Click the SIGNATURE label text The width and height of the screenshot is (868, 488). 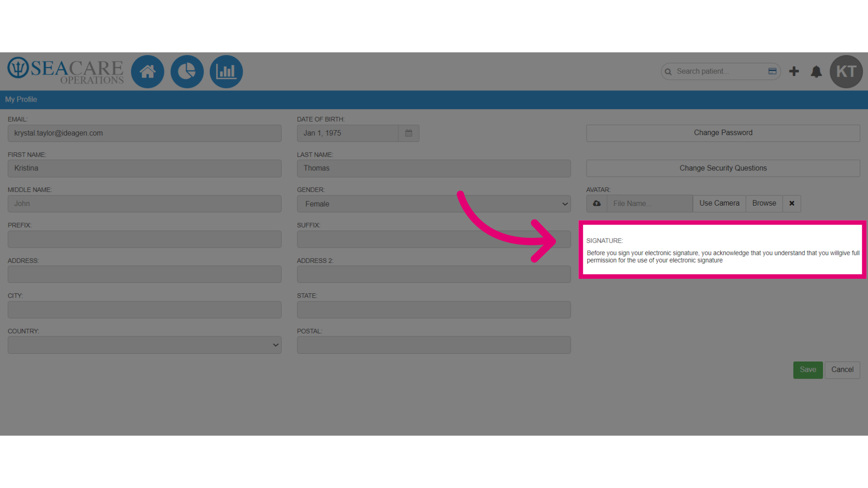[x=604, y=241]
